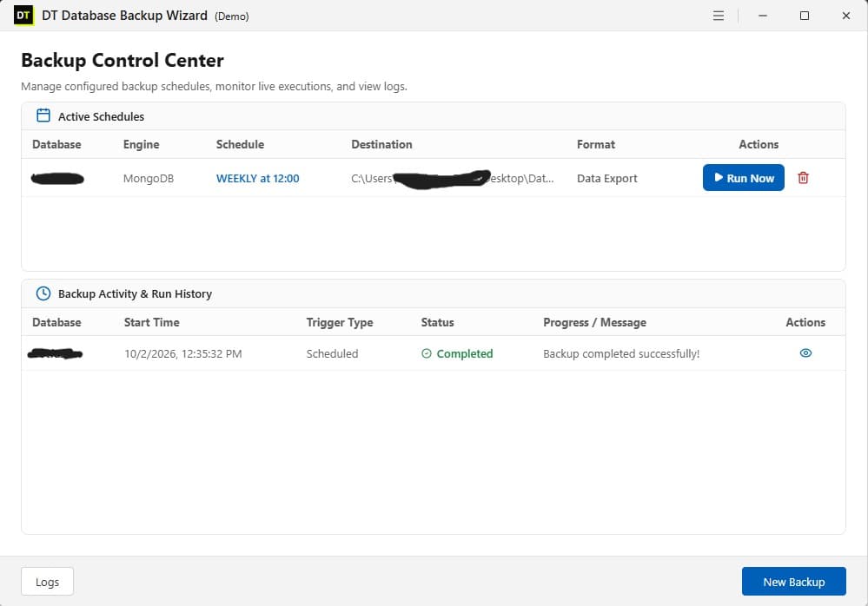Delete the MongoDB schedule with trash icon
The height and width of the screenshot is (606, 868).
tap(803, 177)
